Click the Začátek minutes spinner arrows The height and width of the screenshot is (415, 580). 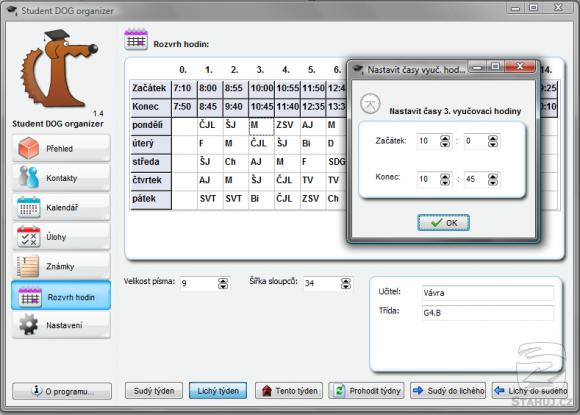click(x=493, y=141)
